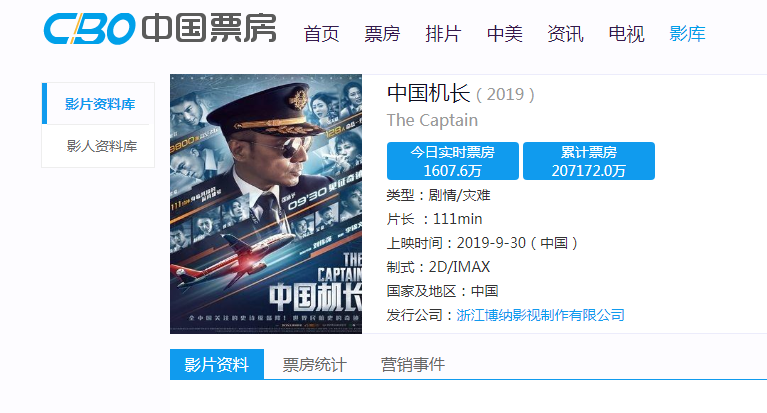
Task: Open the 电视 navigation item
Action: [x=626, y=34]
